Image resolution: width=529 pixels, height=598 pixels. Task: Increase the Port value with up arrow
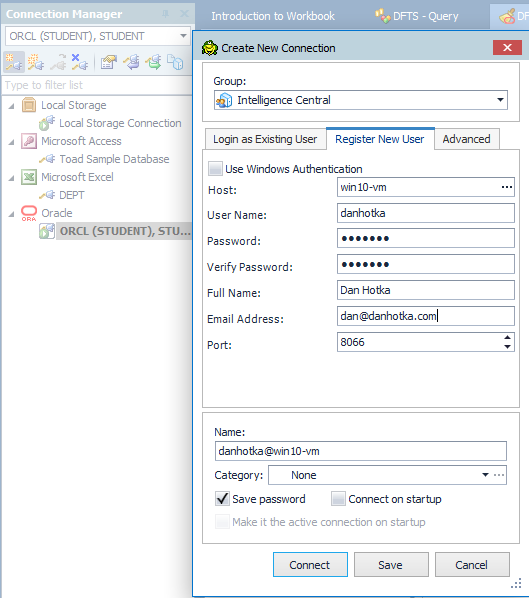point(507,338)
